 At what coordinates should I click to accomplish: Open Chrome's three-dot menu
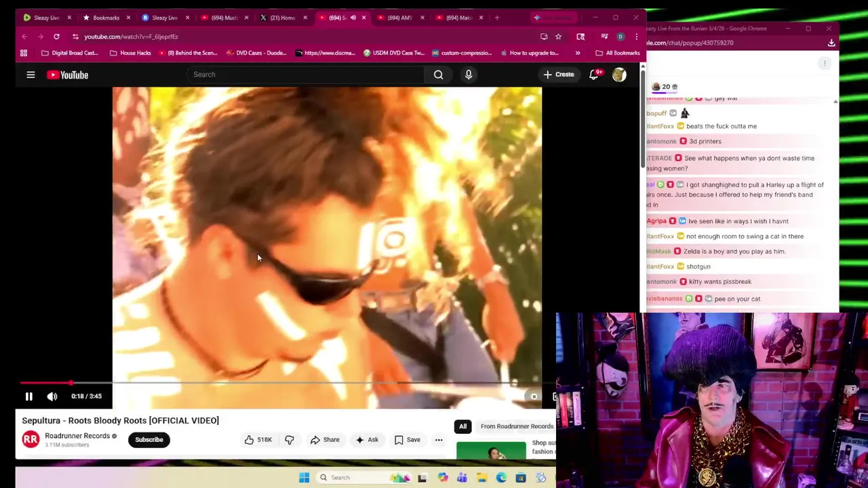[636, 37]
